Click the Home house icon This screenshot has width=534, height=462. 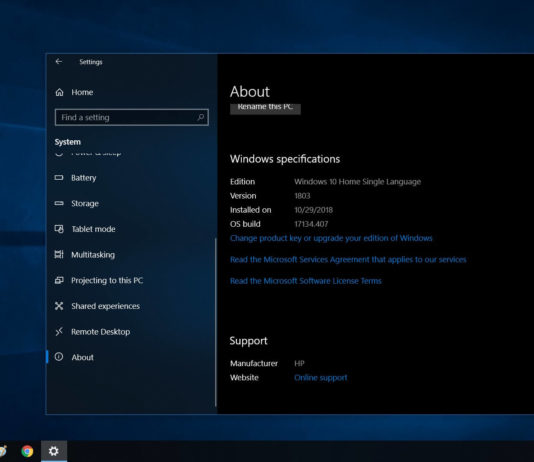coord(59,92)
